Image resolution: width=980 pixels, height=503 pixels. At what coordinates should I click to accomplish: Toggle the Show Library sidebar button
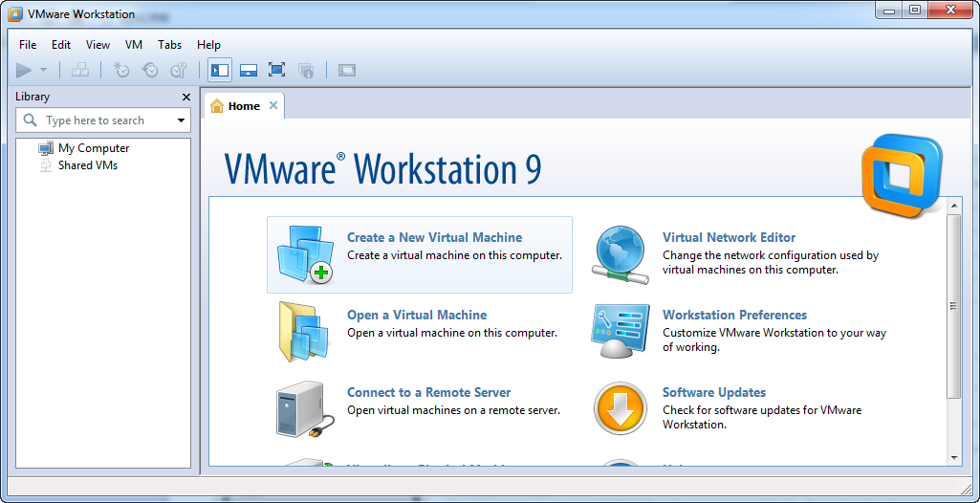click(220, 70)
